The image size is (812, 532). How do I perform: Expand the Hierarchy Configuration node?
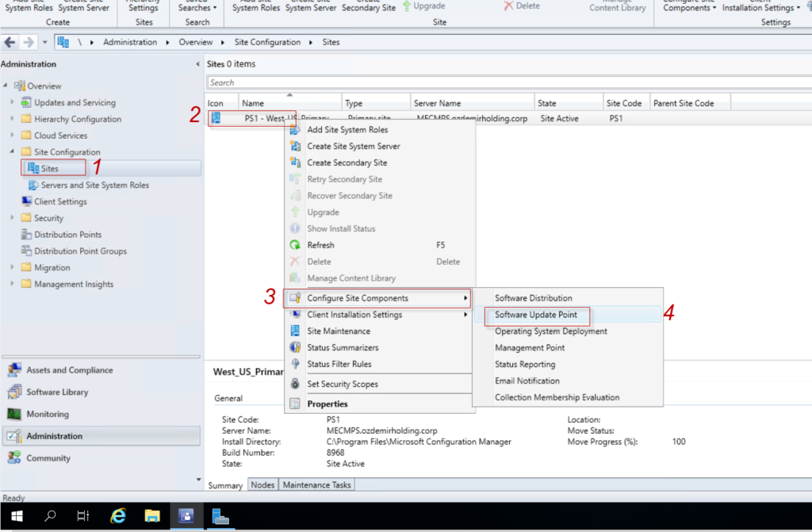(13, 119)
